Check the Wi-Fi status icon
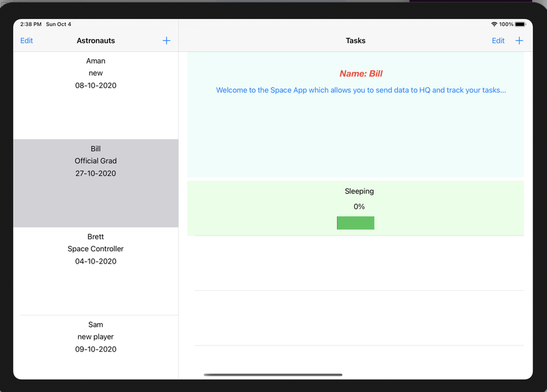This screenshot has height=392, width=547. [494, 24]
